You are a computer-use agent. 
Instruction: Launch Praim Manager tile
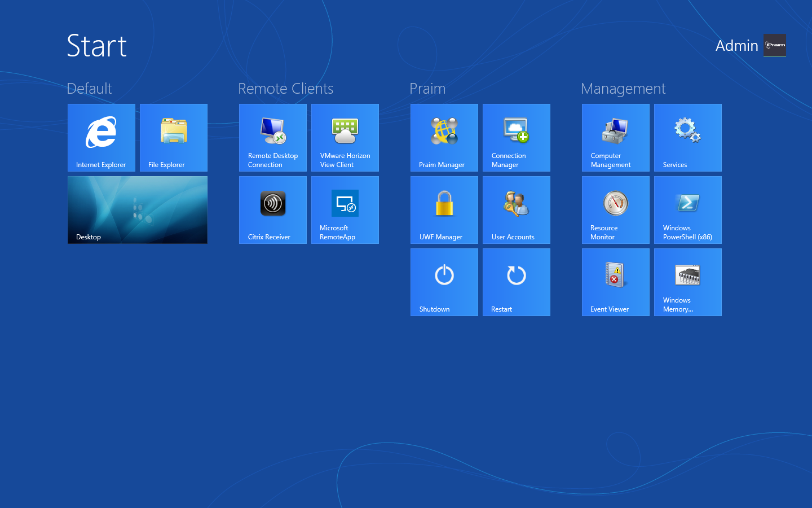(444, 138)
